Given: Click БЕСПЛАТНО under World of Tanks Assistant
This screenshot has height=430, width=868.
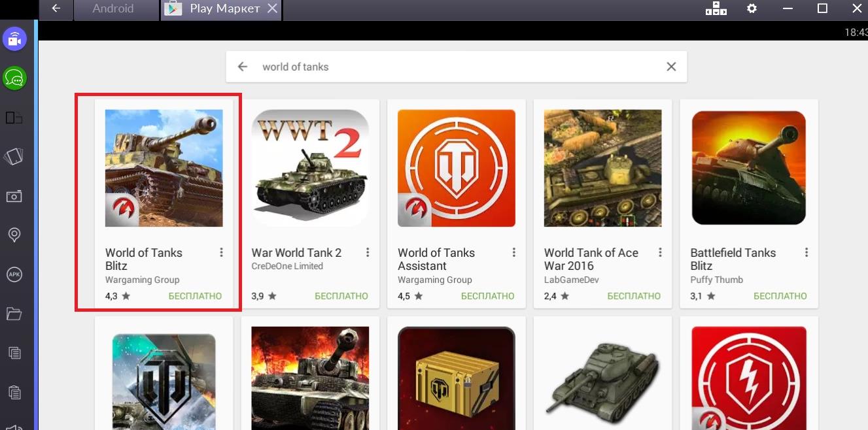Looking at the screenshot, I should (x=487, y=296).
